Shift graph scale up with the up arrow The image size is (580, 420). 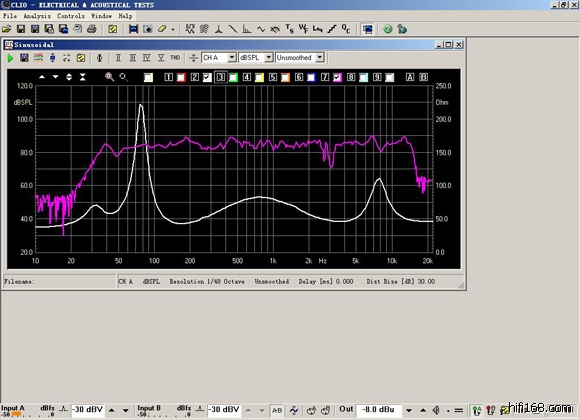42,77
